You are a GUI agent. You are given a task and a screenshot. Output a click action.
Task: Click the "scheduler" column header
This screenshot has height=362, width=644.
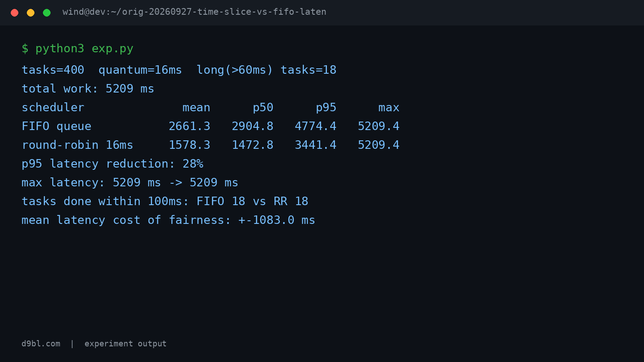[x=53, y=108]
